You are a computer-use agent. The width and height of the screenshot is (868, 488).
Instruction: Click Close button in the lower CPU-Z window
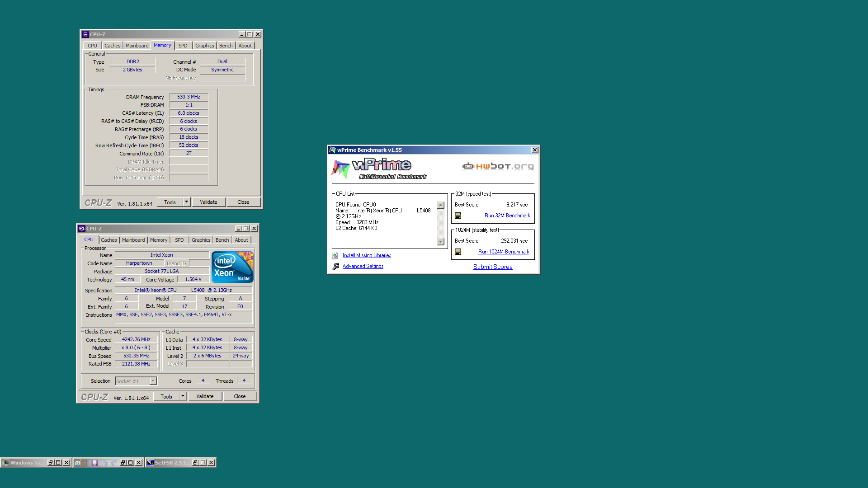coord(240,396)
